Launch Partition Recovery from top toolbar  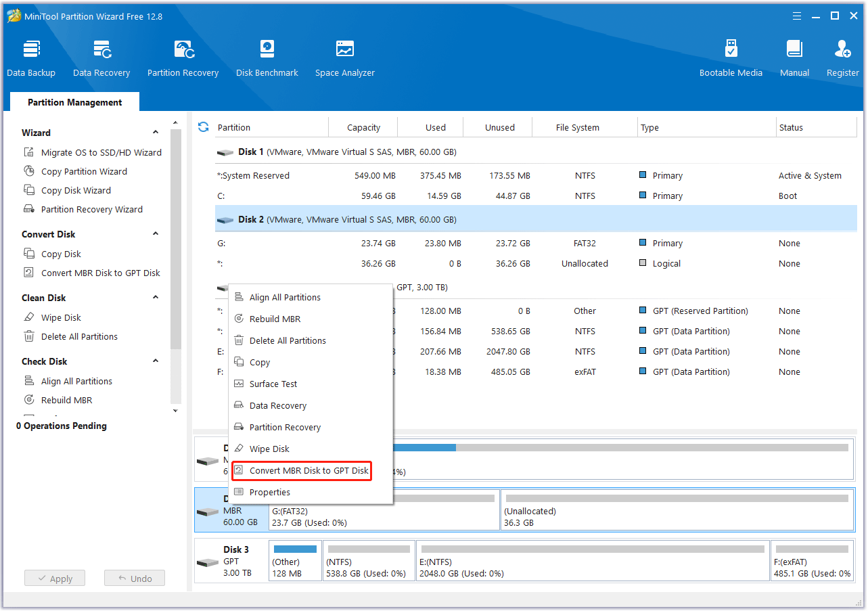click(x=183, y=58)
